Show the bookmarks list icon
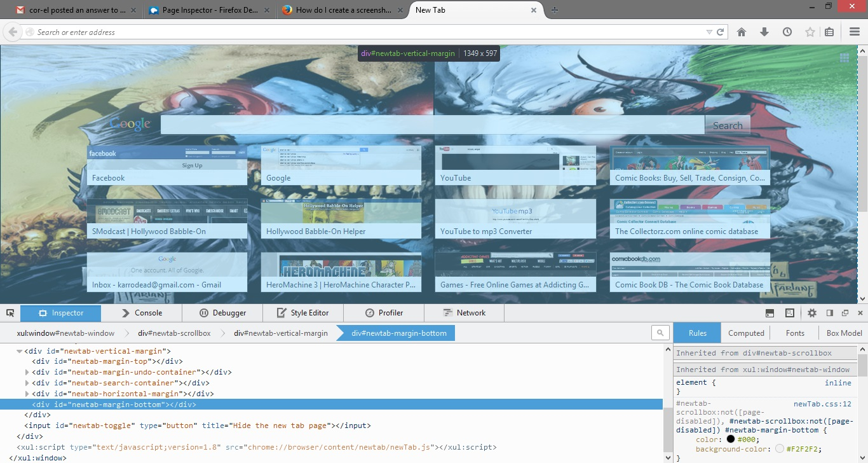Image resolution: width=868 pixels, height=463 pixels. coord(829,32)
